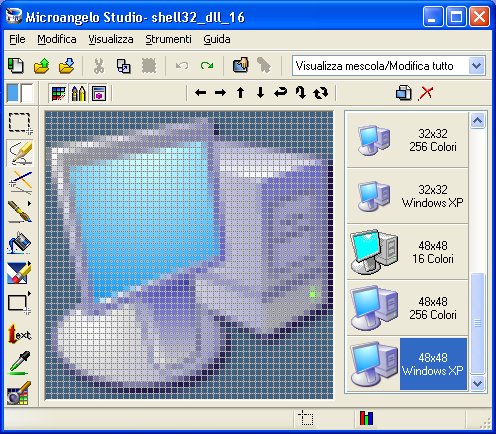Choose the paintbrush tool
Viewport: 496px width, 434px height.
tap(18, 212)
